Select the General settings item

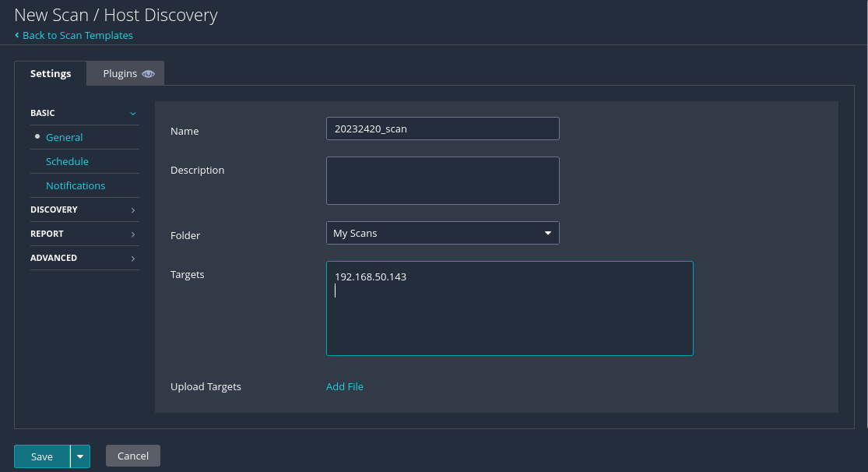click(x=64, y=137)
